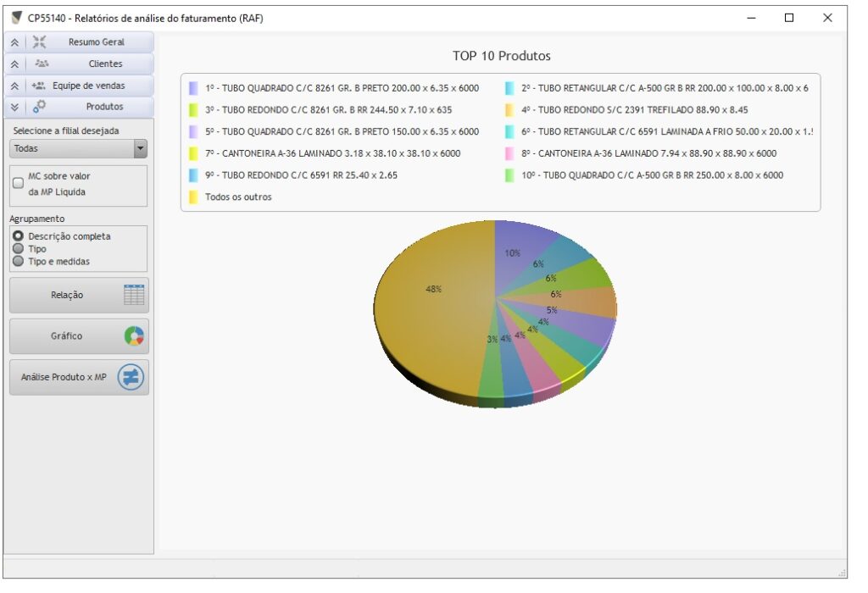
Task: Collapse the Produtos section chevron
Action: coord(15,107)
